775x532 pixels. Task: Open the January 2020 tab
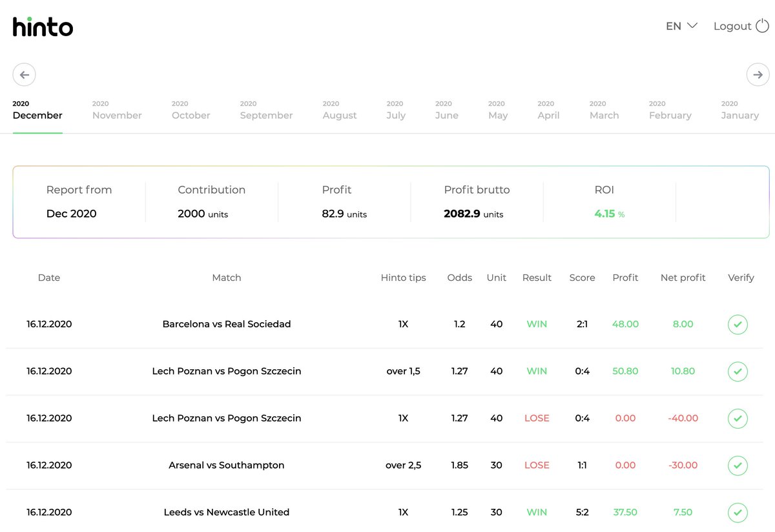click(x=739, y=110)
